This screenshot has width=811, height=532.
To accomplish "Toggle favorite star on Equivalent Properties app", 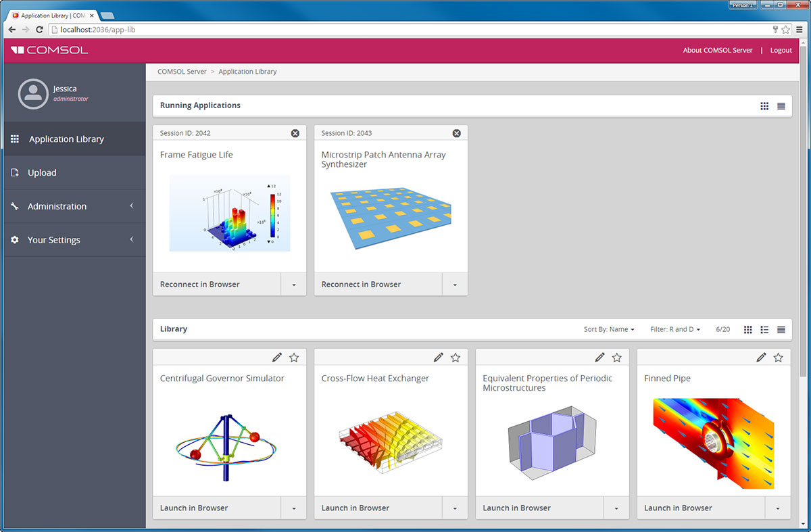I will point(616,357).
